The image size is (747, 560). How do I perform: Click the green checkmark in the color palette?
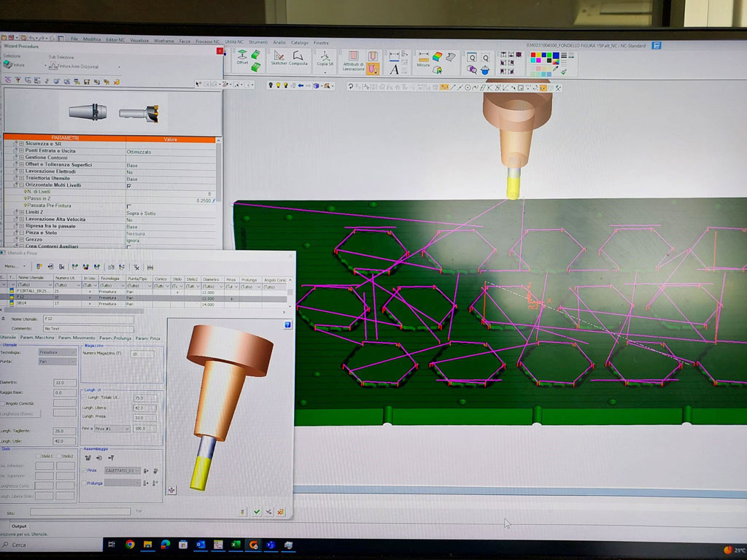[564, 72]
